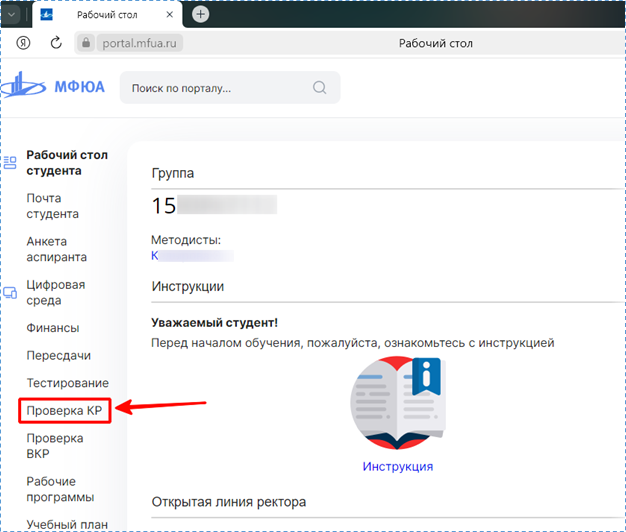This screenshot has height=532, width=626.
Task: Click the Уважаемый студент! text
Action: [214, 322]
